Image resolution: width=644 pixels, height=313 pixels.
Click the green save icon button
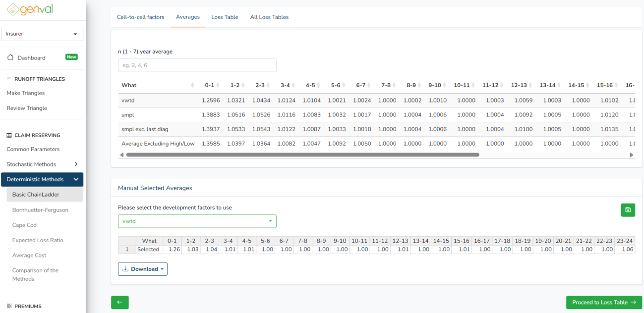[628, 210]
